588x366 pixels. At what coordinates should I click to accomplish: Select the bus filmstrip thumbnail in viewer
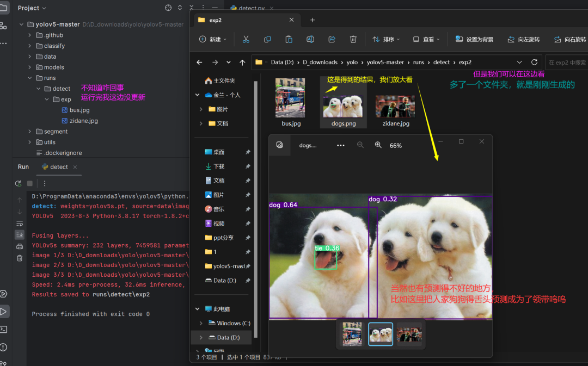click(x=352, y=334)
